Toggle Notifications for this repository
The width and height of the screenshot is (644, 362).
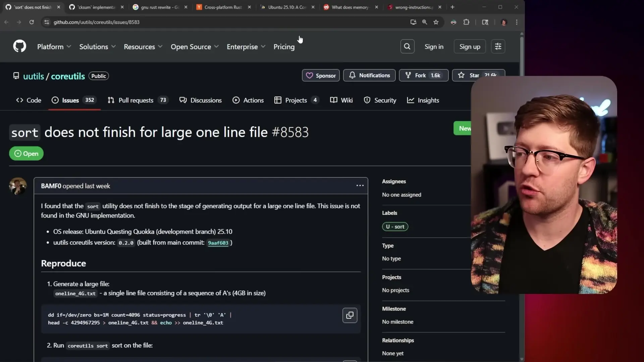[x=369, y=75]
